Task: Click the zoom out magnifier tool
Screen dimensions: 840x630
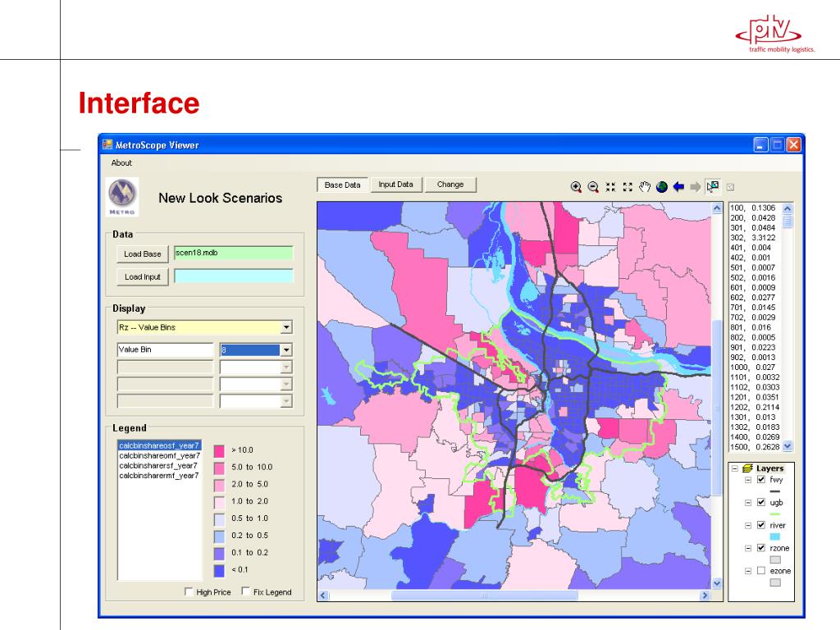Action: pos(593,186)
